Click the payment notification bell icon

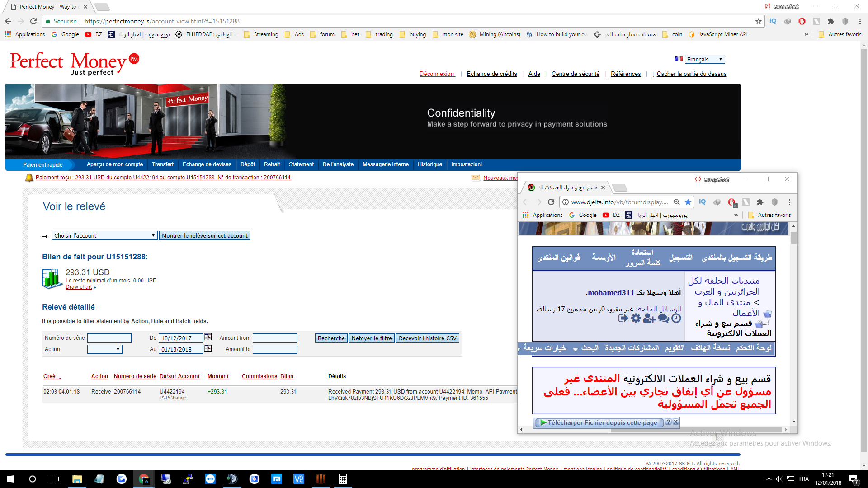pyautogui.click(x=29, y=178)
